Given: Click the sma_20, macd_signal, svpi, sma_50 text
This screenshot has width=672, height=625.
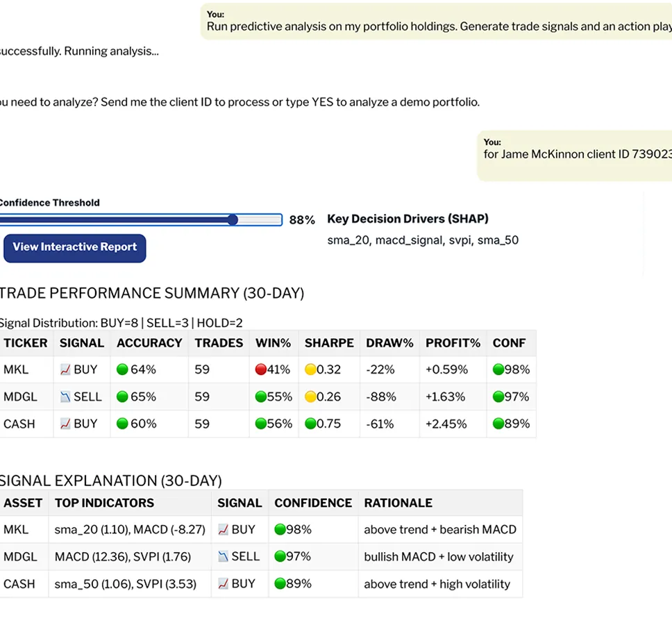Looking at the screenshot, I should [x=423, y=240].
